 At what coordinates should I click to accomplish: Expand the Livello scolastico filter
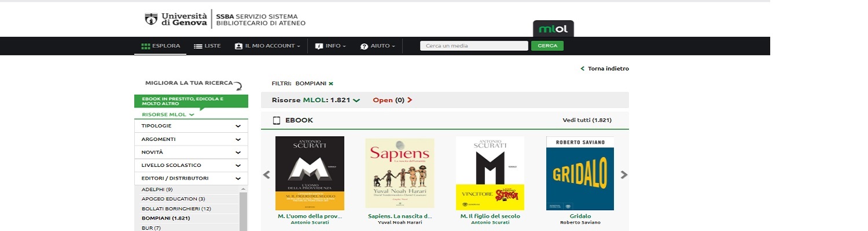191,165
